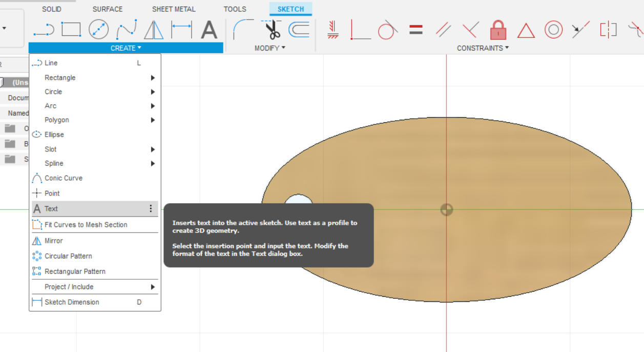Apply the Midpoint triangle constraint
The height and width of the screenshot is (352, 644).
(526, 30)
